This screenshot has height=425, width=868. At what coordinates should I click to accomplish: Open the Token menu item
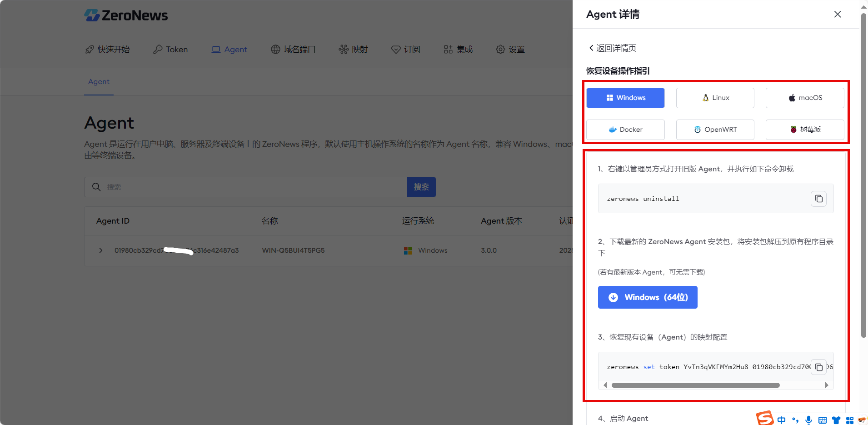click(170, 50)
